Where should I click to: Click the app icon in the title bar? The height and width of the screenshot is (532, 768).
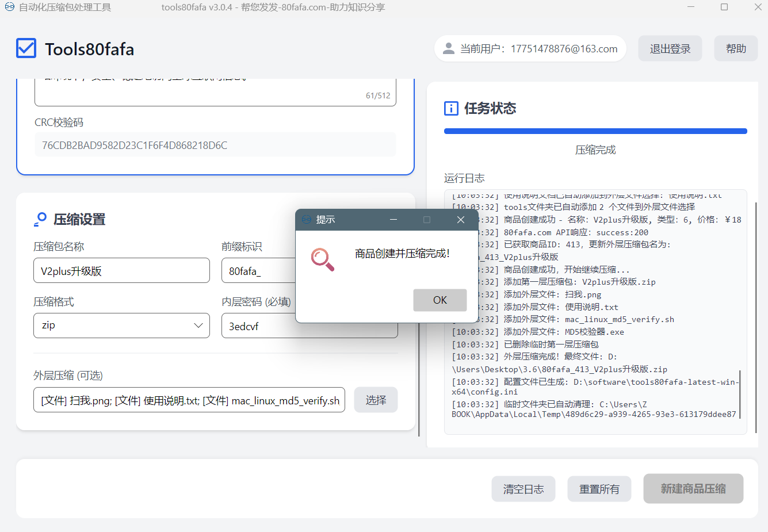click(9, 7)
